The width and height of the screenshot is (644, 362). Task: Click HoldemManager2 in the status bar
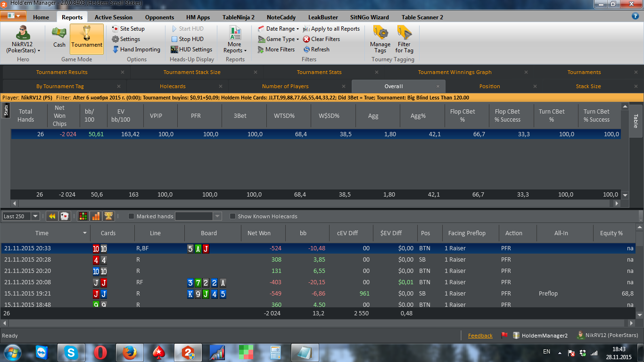(x=540, y=336)
